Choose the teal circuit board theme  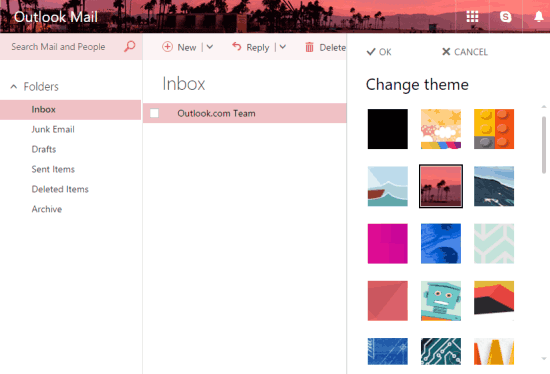(x=441, y=352)
